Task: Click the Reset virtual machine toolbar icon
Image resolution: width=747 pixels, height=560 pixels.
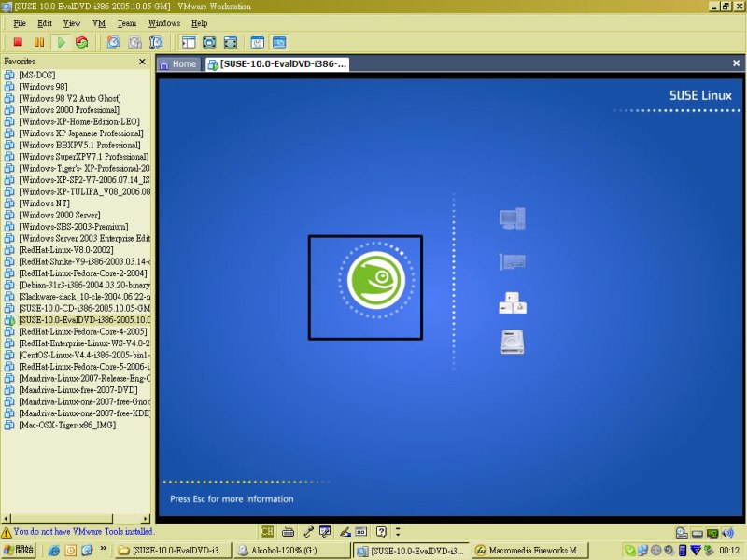Action: 82,42
